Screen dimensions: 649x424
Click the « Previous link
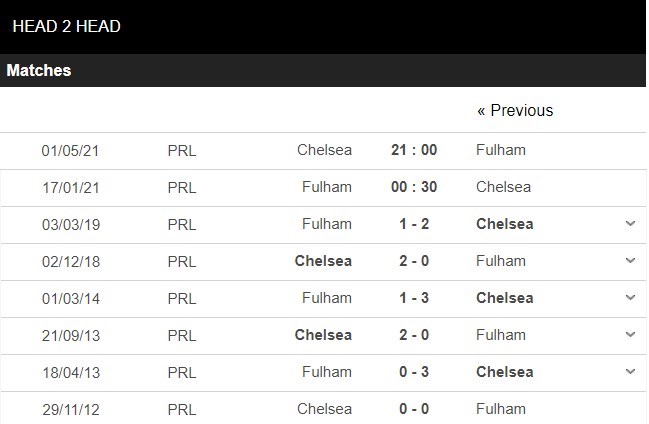pos(515,110)
